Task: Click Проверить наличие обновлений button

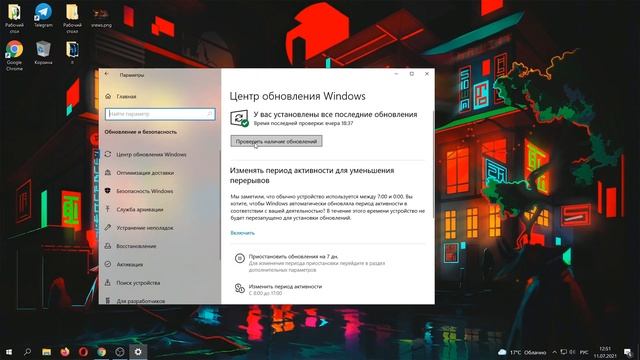Action: tap(276, 141)
